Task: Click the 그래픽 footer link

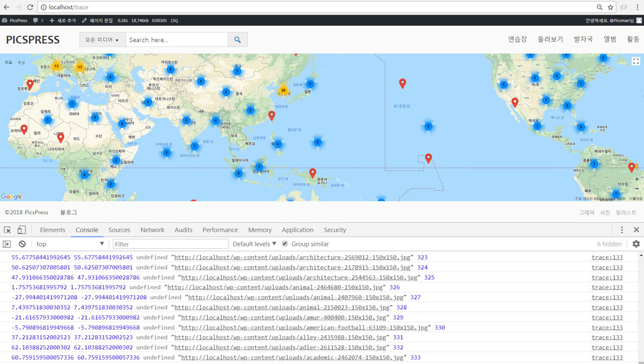Action: click(587, 213)
